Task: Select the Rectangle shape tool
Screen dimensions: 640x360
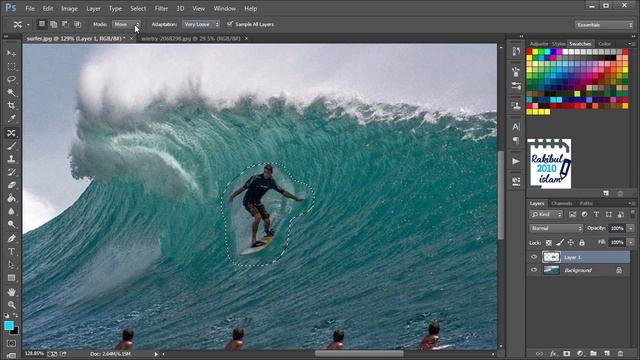Action: point(11,278)
